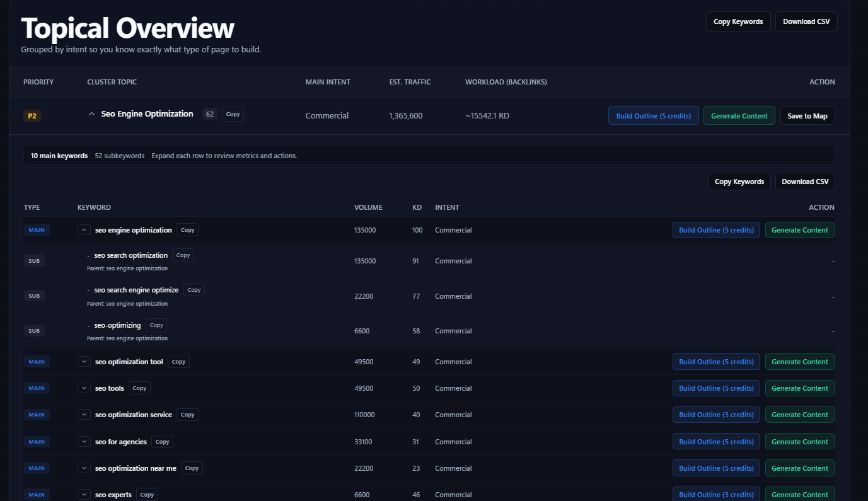
Task: Click the 62 keyword count badge
Action: 210,114
